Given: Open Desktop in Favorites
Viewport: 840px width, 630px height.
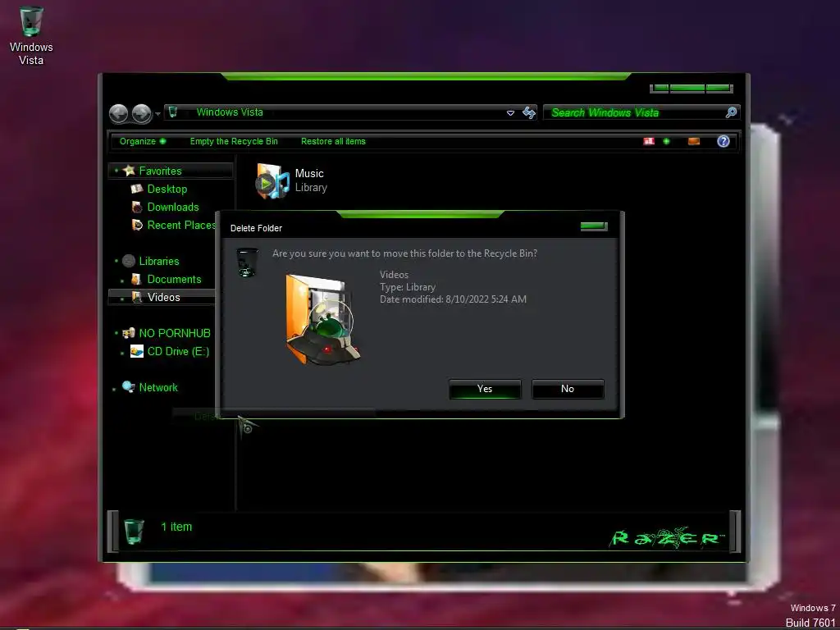Looking at the screenshot, I should 167,189.
